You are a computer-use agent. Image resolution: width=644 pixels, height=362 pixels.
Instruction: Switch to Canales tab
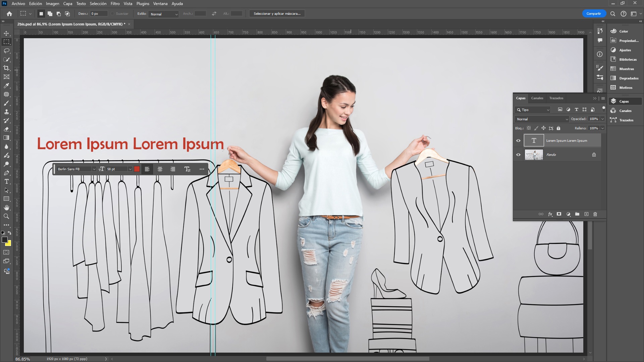(537, 98)
